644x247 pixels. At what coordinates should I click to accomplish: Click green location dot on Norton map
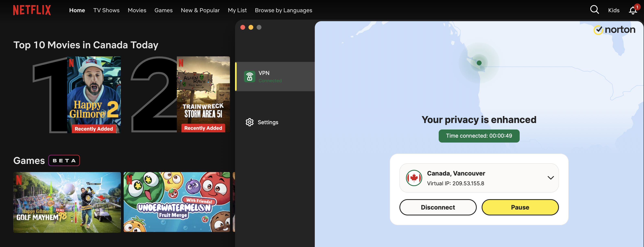tap(479, 63)
